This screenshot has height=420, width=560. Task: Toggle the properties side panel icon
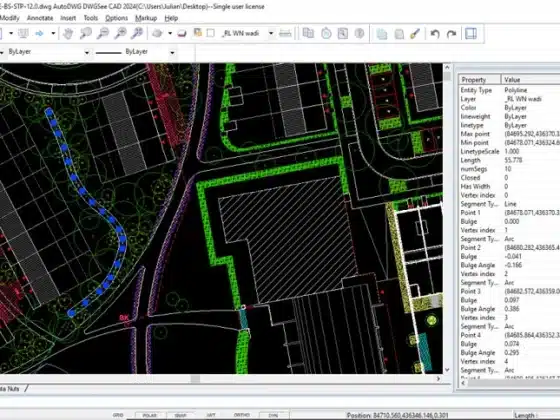pos(471,34)
